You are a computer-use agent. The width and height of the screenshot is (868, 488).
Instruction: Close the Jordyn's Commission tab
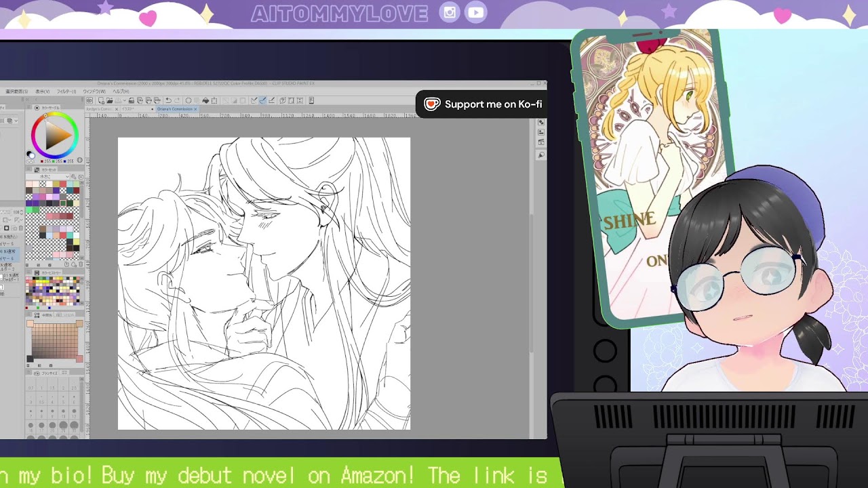point(116,109)
